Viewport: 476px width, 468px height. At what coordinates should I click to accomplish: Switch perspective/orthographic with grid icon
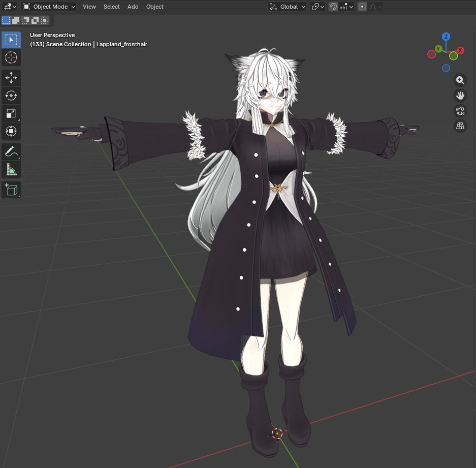tap(460, 126)
